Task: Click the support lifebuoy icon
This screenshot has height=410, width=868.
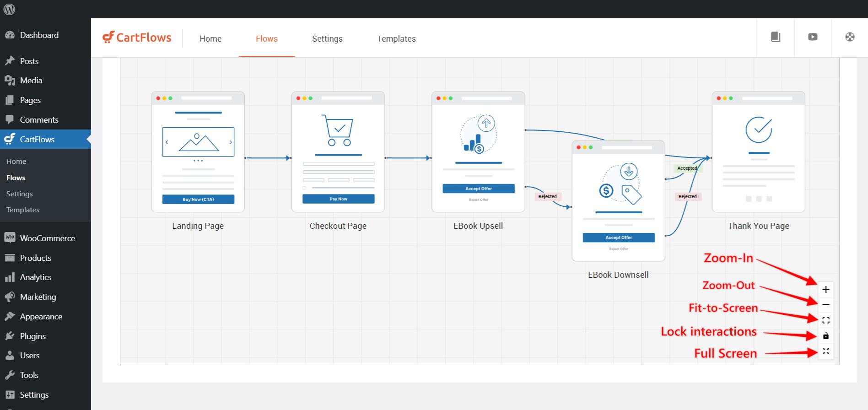Action: 850,37
